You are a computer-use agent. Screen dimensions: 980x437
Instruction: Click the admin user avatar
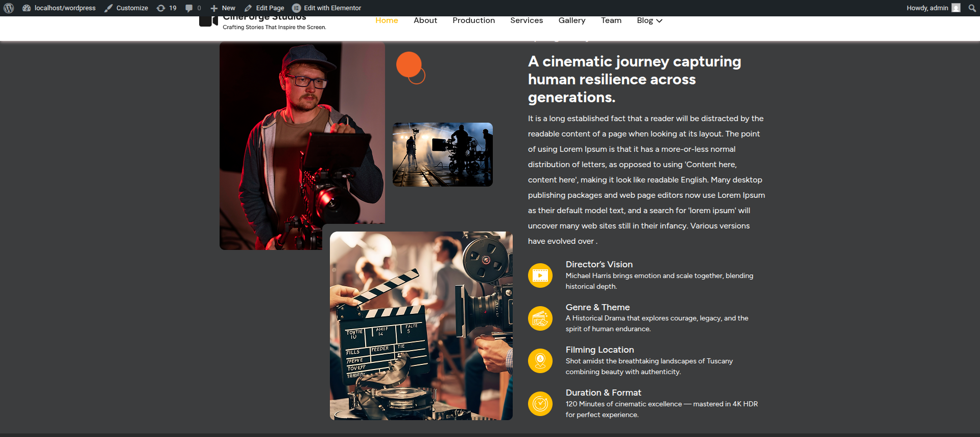tap(956, 8)
